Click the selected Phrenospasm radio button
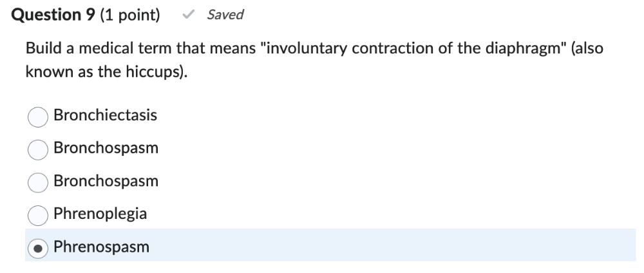This screenshot has height=273, width=644. (38, 249)
